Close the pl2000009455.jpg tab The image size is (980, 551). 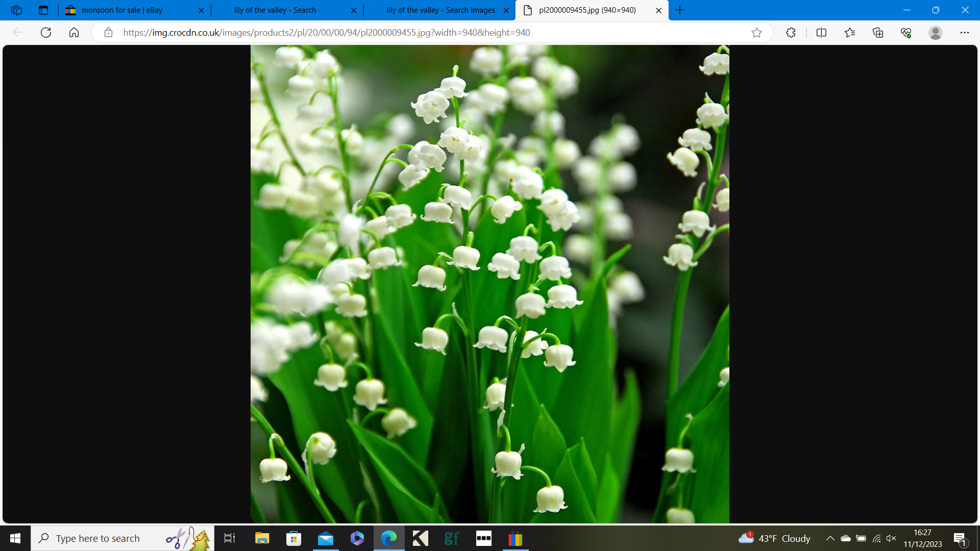tap(659, 10)
